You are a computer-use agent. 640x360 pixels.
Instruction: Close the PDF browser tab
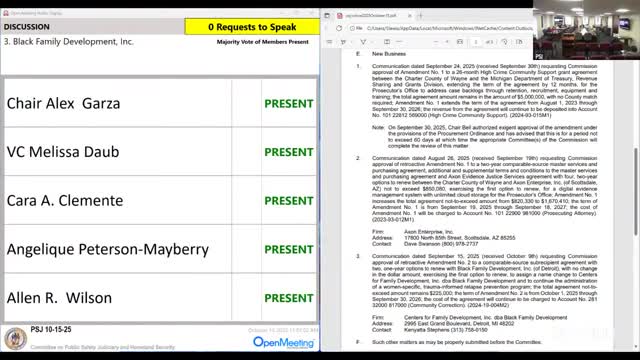click(409, 16)
